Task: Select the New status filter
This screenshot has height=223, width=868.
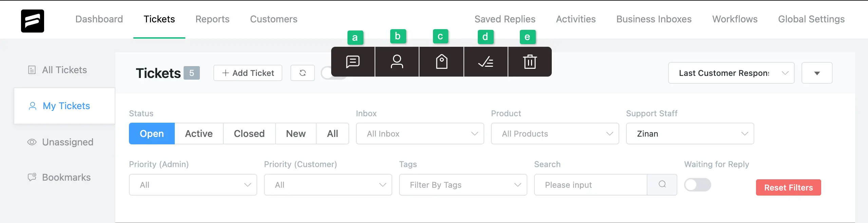Action: point(296,134)
